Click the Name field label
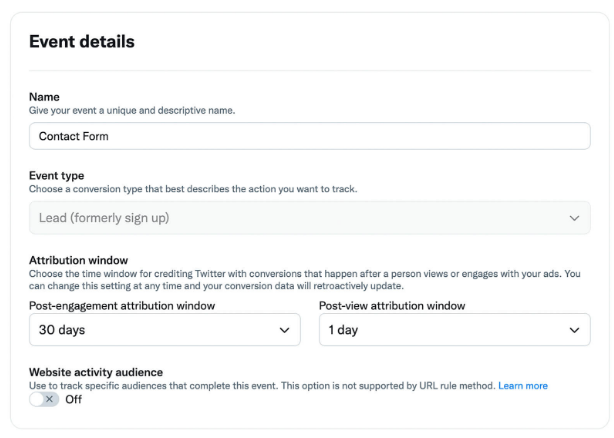The image size is (614, 438). 45,97
